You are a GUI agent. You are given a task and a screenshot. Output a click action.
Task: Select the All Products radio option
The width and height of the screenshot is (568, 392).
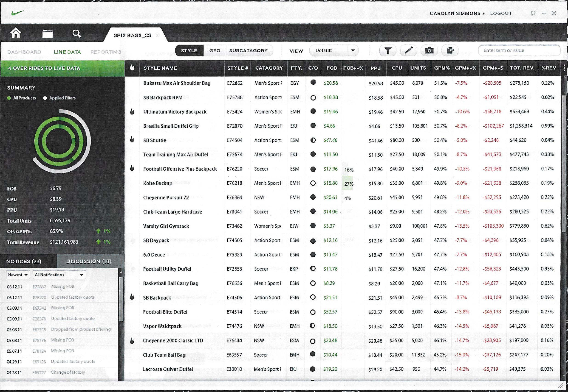click(9, 98)
